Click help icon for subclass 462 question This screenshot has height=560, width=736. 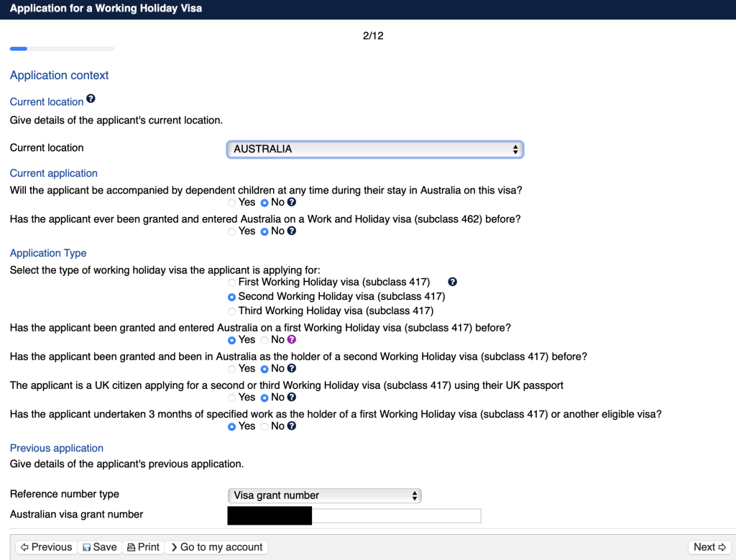[292, 231]
